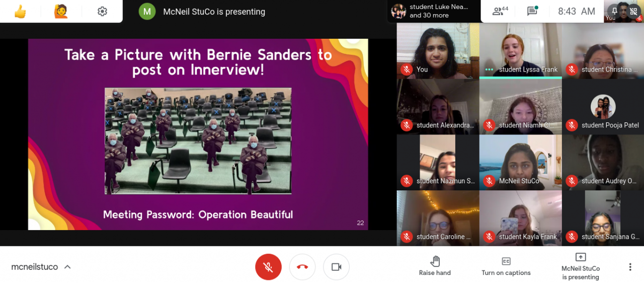Click the green M presenter avatar
Screen dimensions: 644x283
[147, 11]
